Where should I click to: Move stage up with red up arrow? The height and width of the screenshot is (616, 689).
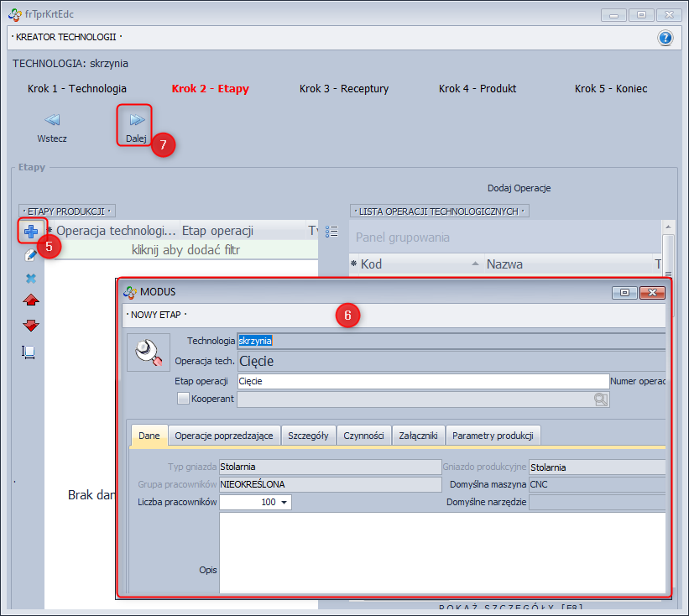pos(31,300)
